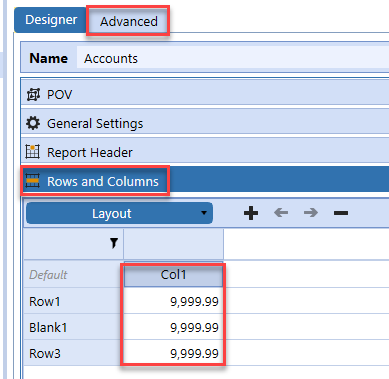The height and width of the screenshot is (379, 389).
Task: Click the Rows and Columns table icon
Action: point(33,181)
